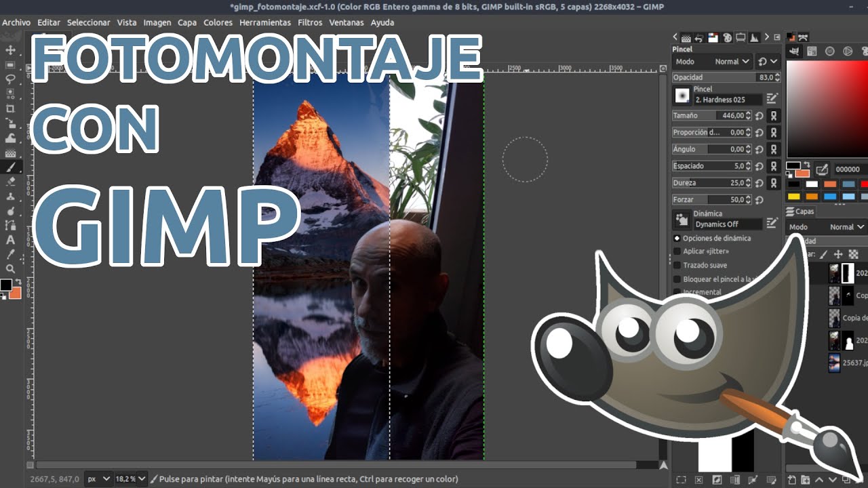Image resolution: width=868 pixels, height=488 pixels.
Task: Reset Dureza to default value
Action: (x=759, y=183)
